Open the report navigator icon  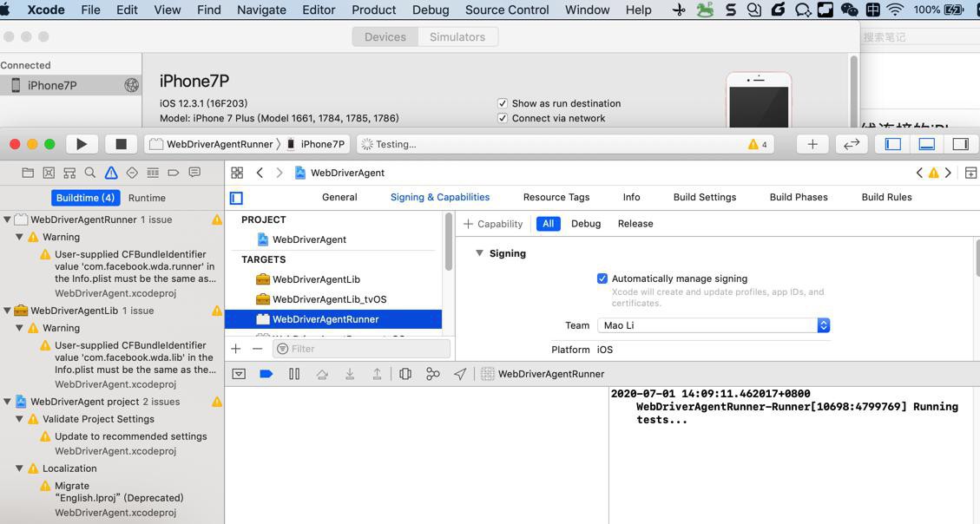[194, 173]
